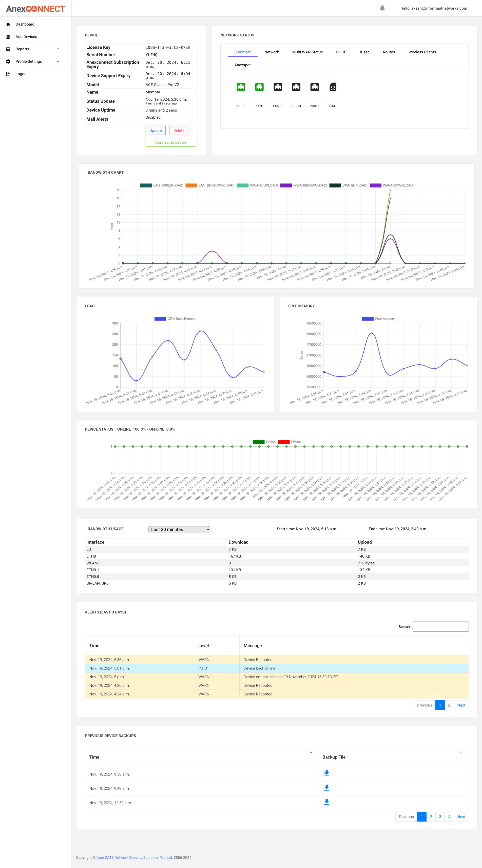Click the Add Devices sidebar icon

(x=8, y=37)
